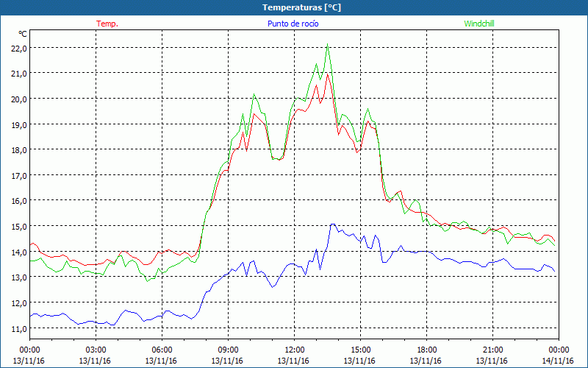Viewport: 588px width, 368px height.
Task: Click the 18:00 time axis label
Action: click(426, 350)
